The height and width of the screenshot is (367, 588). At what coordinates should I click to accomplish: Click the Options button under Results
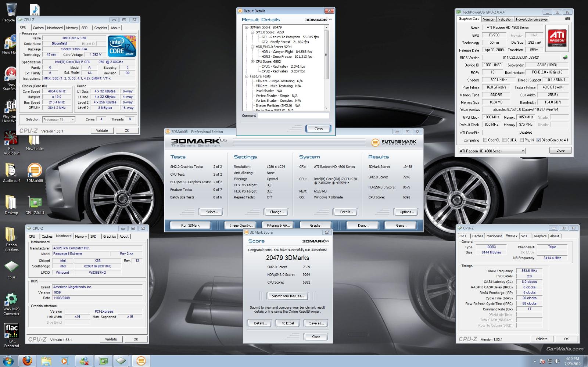406,212
